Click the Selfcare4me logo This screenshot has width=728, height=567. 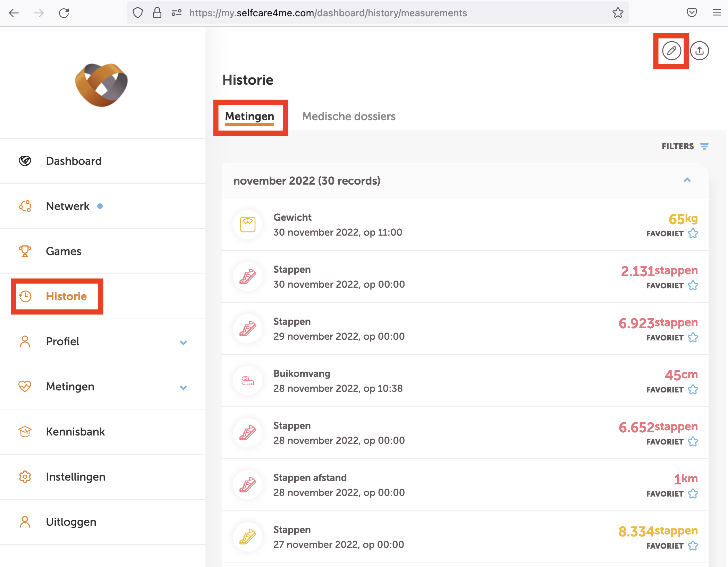tap(101, 85)
